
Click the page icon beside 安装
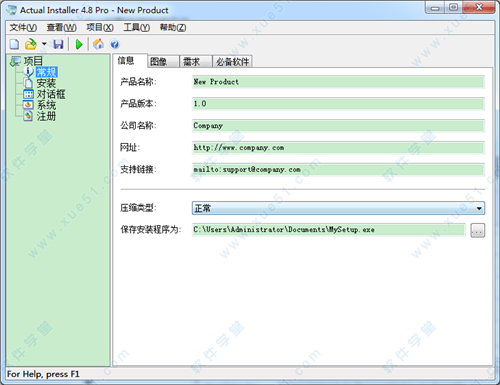point(28,83)
